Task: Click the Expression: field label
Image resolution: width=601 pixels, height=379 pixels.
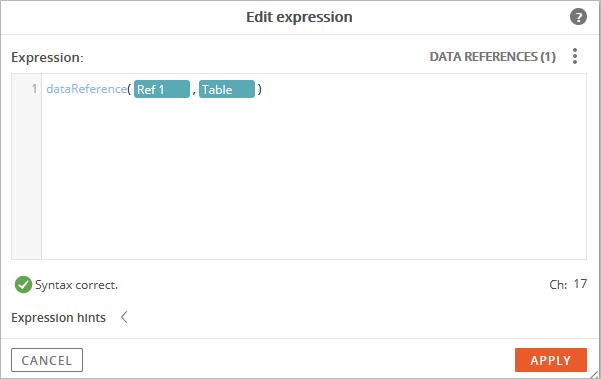Action: coord(47,57)
